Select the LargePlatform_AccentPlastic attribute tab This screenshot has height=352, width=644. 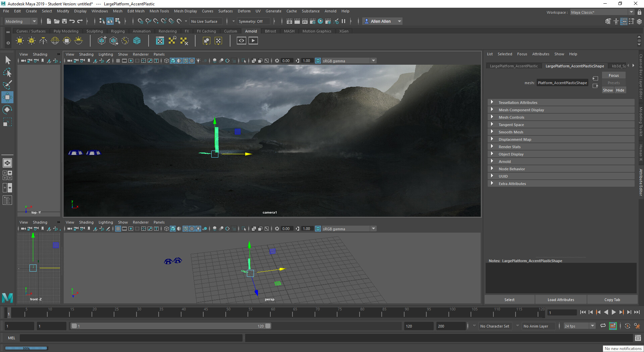[x=514, y=66]
